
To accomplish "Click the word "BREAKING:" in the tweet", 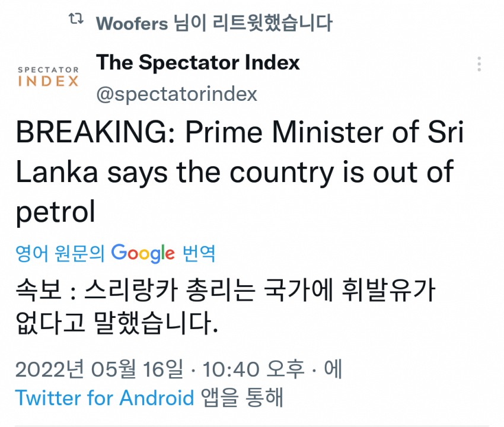I will pyautogui.click(x=89, y=133).
